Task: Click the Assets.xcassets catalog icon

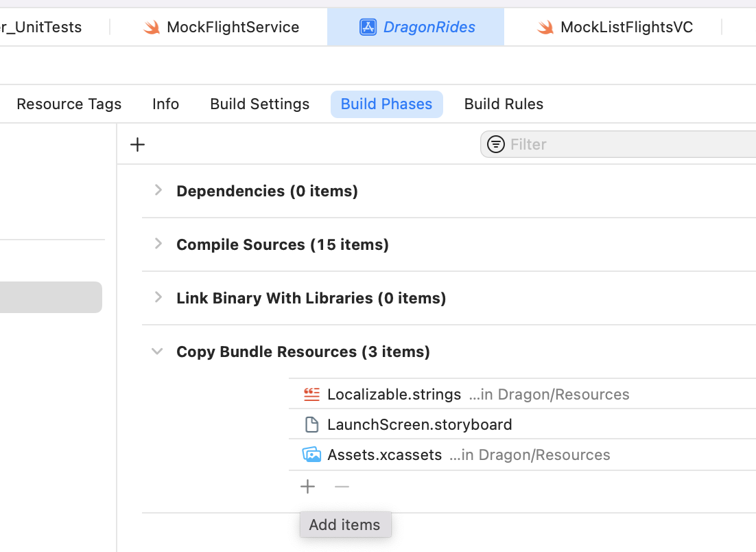Action: [x=311, y=455]
